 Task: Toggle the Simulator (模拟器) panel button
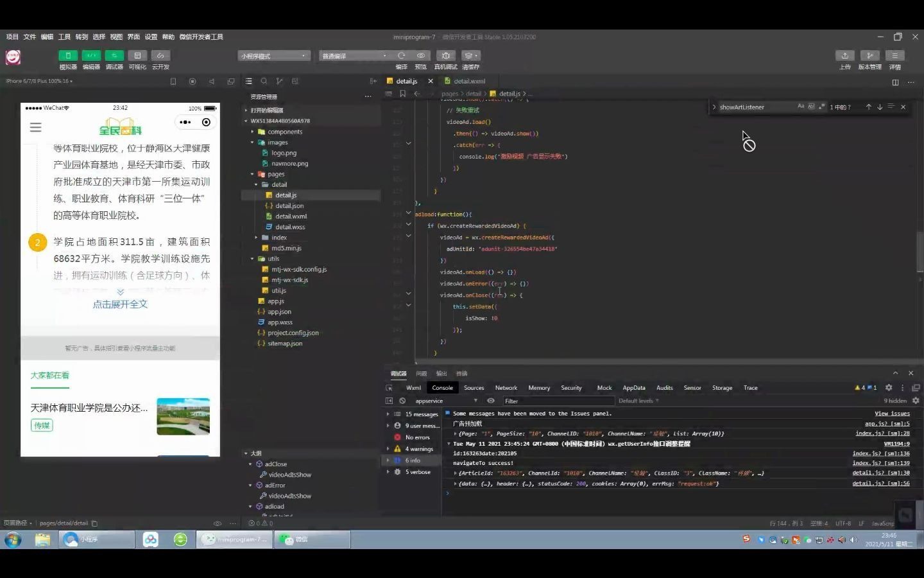pos(68,56)
